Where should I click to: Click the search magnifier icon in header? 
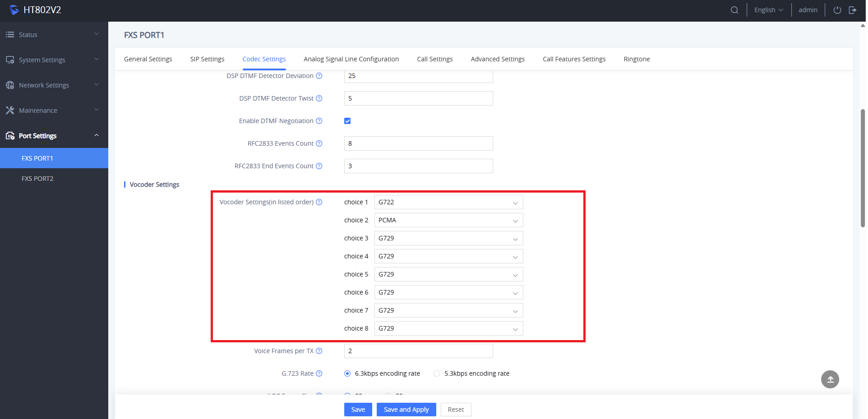[x=734, y=10]
